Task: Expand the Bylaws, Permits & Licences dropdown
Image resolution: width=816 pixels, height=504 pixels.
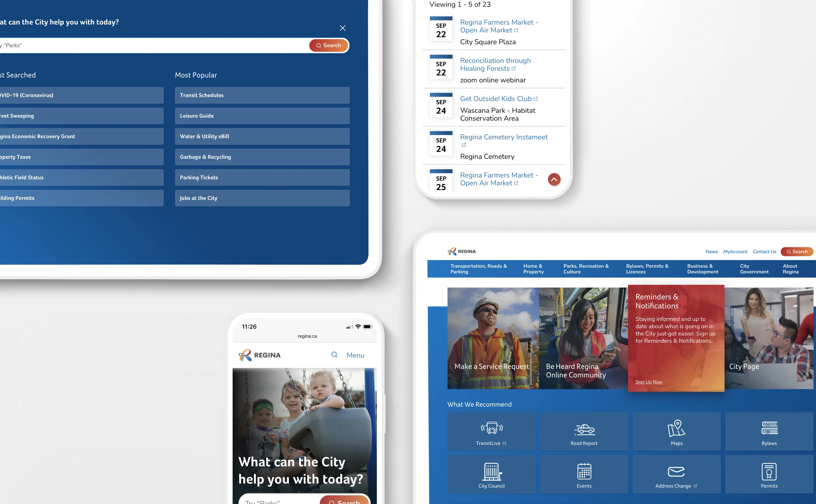Action: pos(647,269)
